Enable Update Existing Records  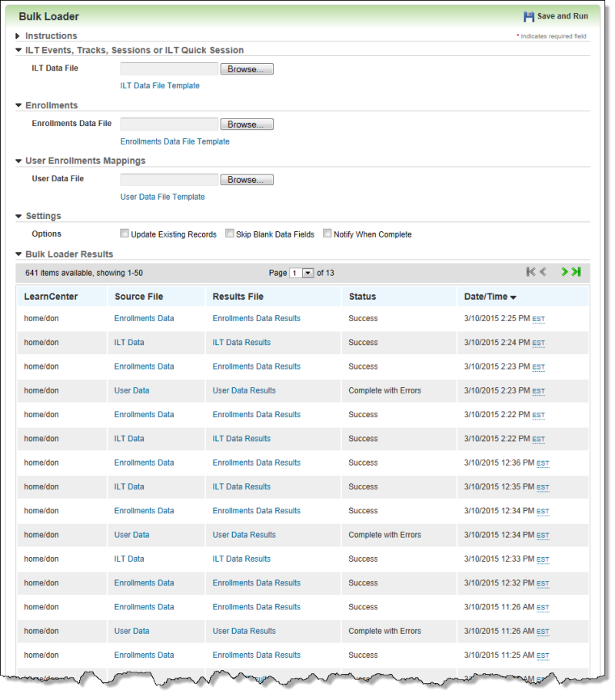(125, 233)
